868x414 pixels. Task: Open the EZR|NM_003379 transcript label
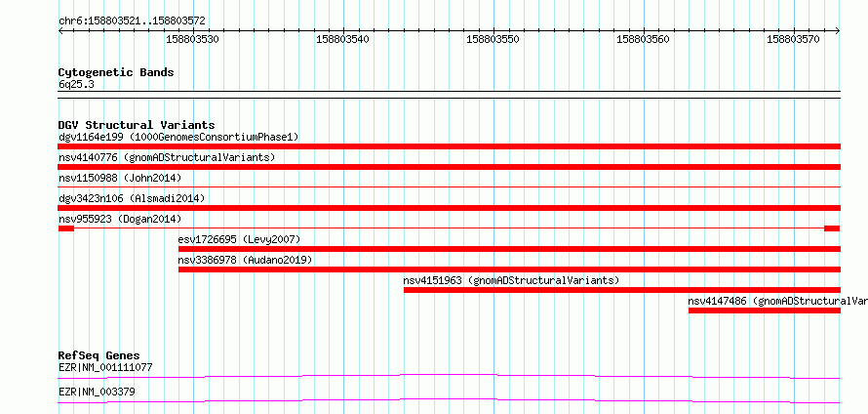[97, 393]
